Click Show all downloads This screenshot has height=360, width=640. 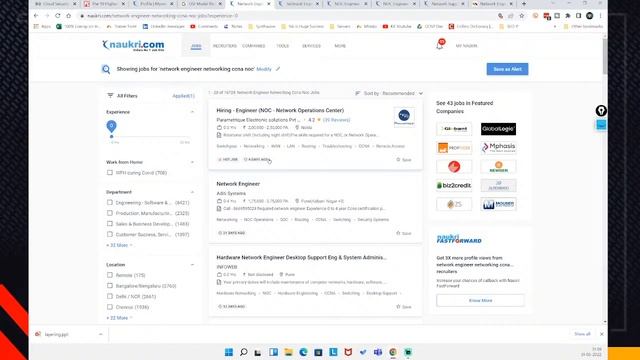pyautogui.click(x=582, y=334)
